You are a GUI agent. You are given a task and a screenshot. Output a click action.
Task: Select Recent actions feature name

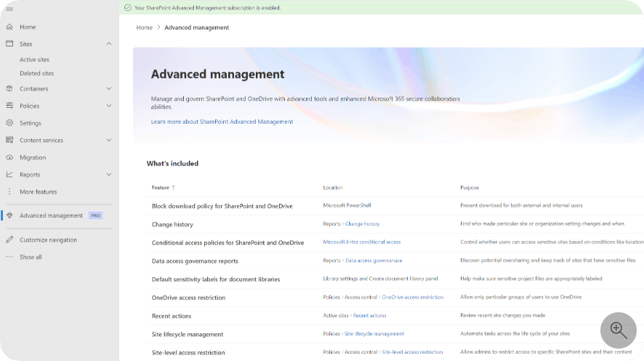tap(172, 316)
